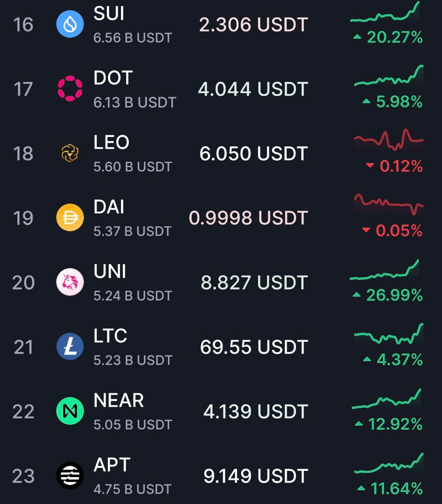
Task: Tap the NEAR coin name label
Action: tap(119, 400)
